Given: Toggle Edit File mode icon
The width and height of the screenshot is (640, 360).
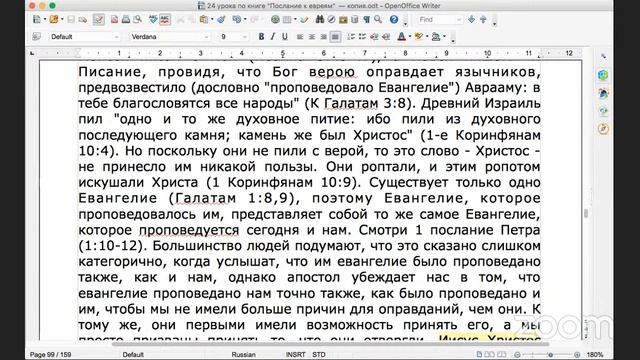Looking at the screenshot, I should (x=98, y=19).
